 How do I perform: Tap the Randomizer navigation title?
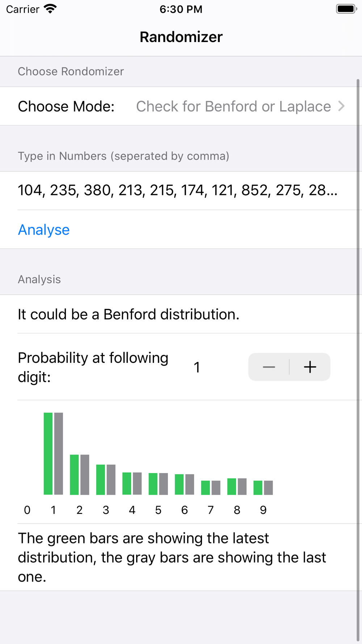[181, 37]
